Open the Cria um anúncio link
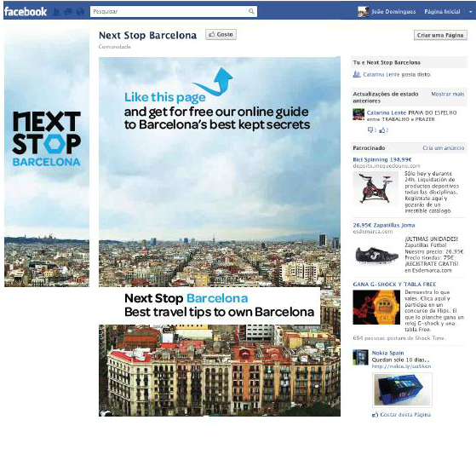Image resolution: width=476 pixels, height=466 pixels. click(444, 148)
